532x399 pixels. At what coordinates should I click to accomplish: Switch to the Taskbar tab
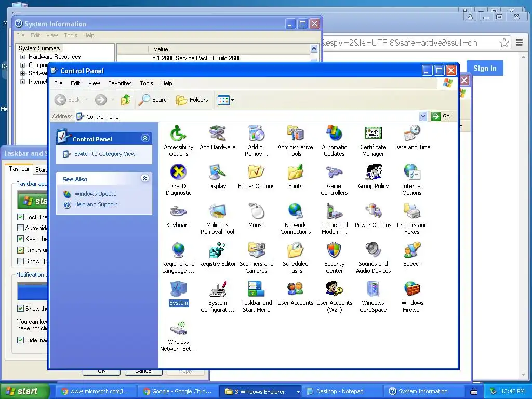[x=19, y=169]
